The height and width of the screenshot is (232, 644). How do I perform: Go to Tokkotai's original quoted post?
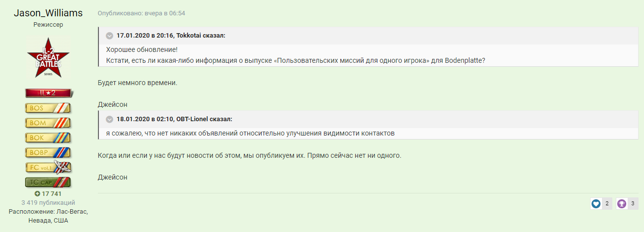coord(171,36)
